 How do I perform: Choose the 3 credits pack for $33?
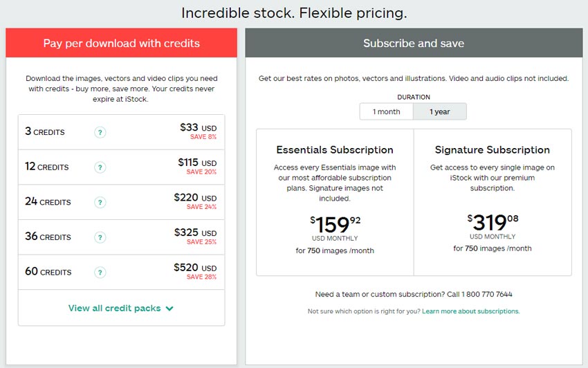[121, 132]
